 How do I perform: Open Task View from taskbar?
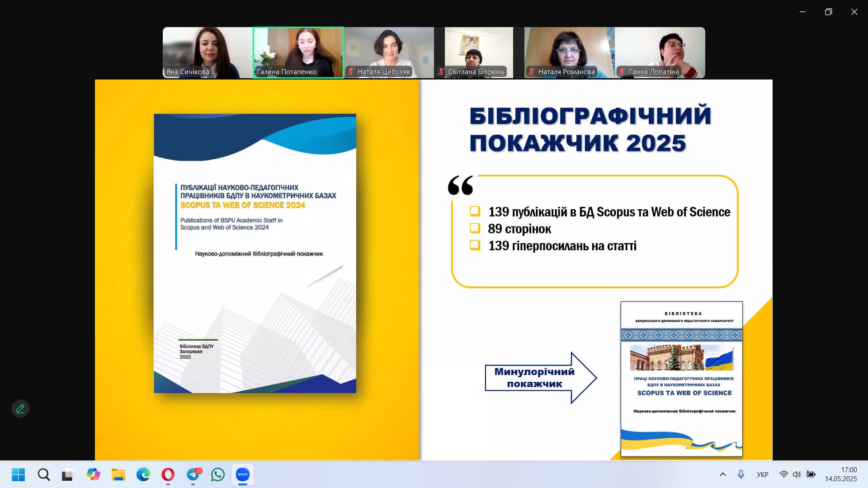tap(68, 474)
